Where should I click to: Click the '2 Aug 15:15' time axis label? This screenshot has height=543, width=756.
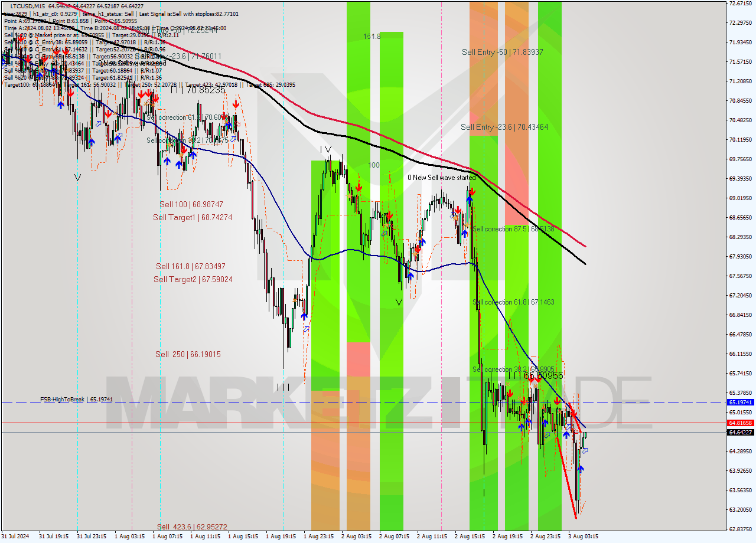[470, 537]
